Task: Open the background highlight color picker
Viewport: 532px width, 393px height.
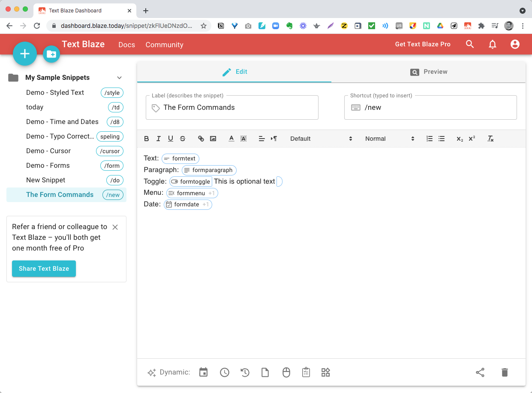Action: point(243,139)
